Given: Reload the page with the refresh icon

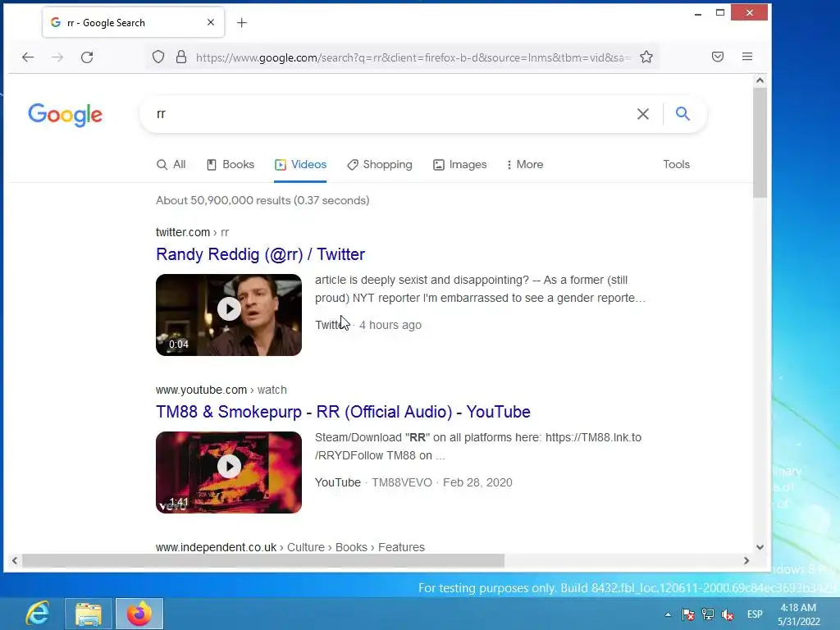Looking at the screenshot, I should [87, 57].
